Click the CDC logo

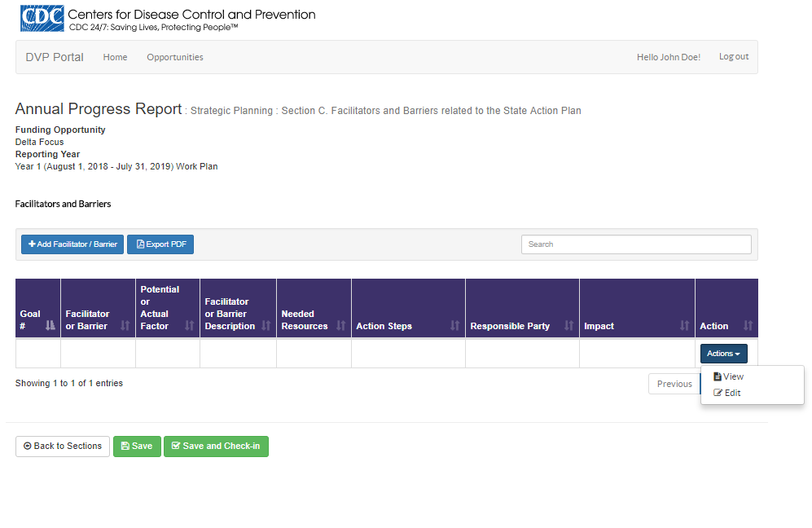(x=42, y=19)
